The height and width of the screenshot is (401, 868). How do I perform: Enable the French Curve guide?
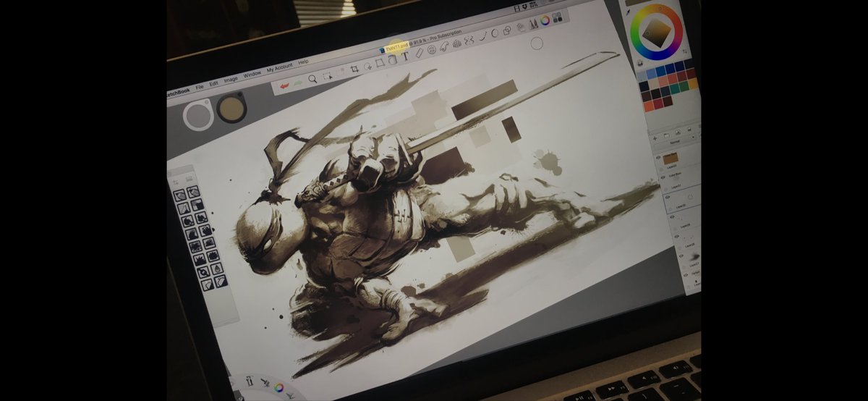click(444, 46)
